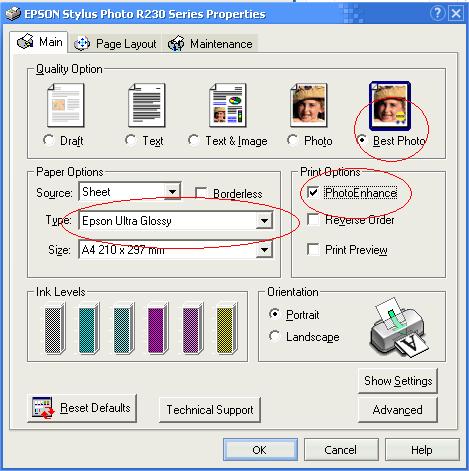Pick the Text & Image quality icon
469x471 pixels.
[228, 105]
